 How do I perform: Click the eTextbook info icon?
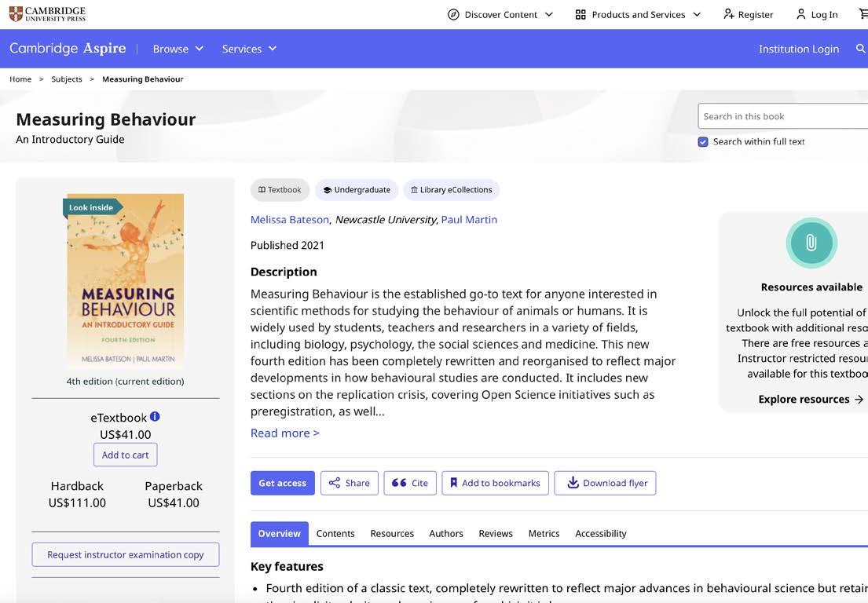click(155, 417)
